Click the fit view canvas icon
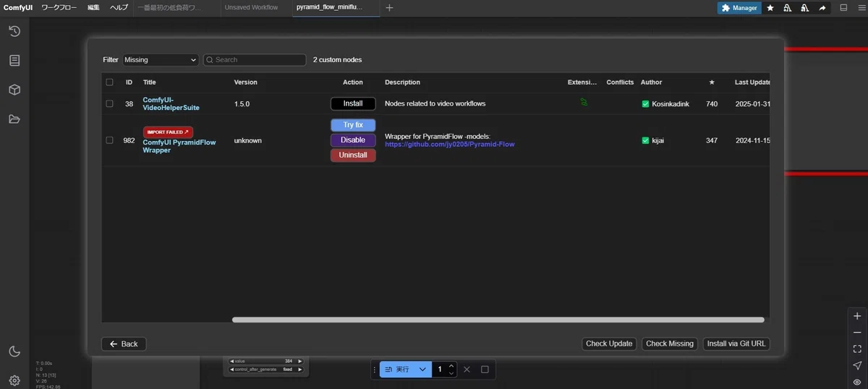 (x=857, y=349)
